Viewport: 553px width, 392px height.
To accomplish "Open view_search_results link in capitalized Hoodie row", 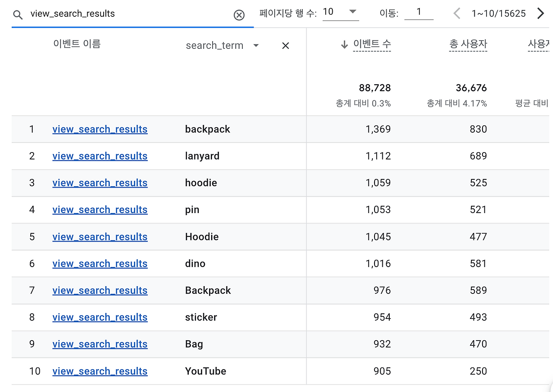I will 100,237.
